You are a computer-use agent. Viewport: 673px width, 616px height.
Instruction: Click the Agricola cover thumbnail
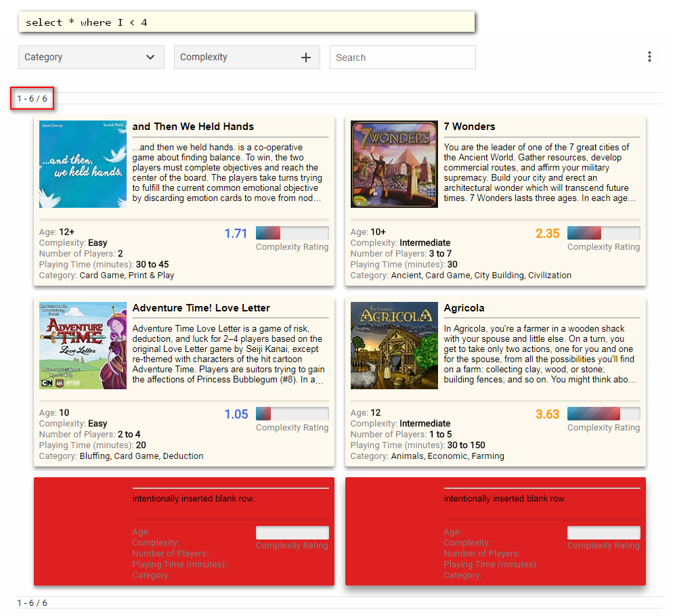click(x=394, y=345)
